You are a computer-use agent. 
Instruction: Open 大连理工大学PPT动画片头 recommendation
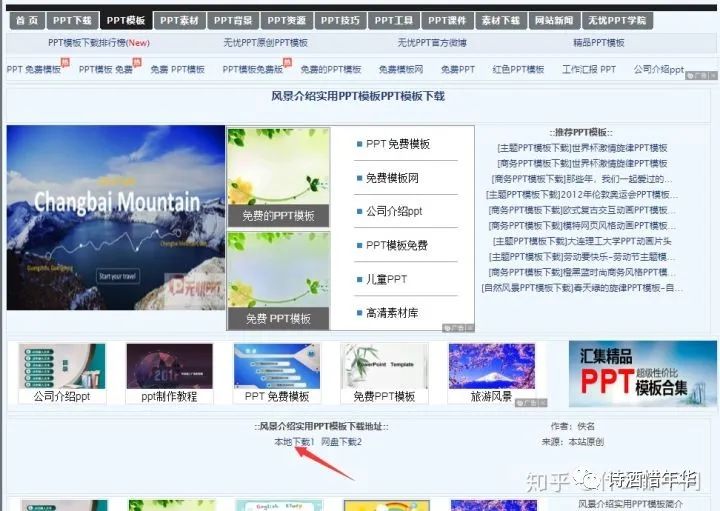coord(582,241)
